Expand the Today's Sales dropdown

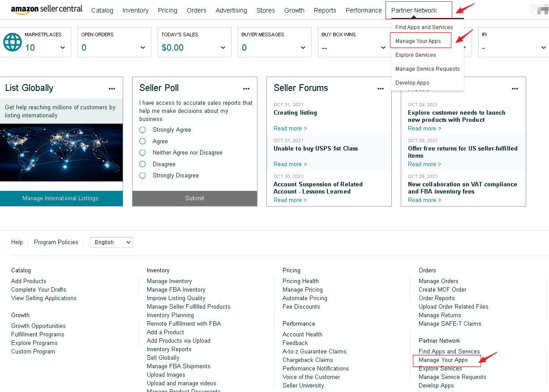(x=223, y=48)
